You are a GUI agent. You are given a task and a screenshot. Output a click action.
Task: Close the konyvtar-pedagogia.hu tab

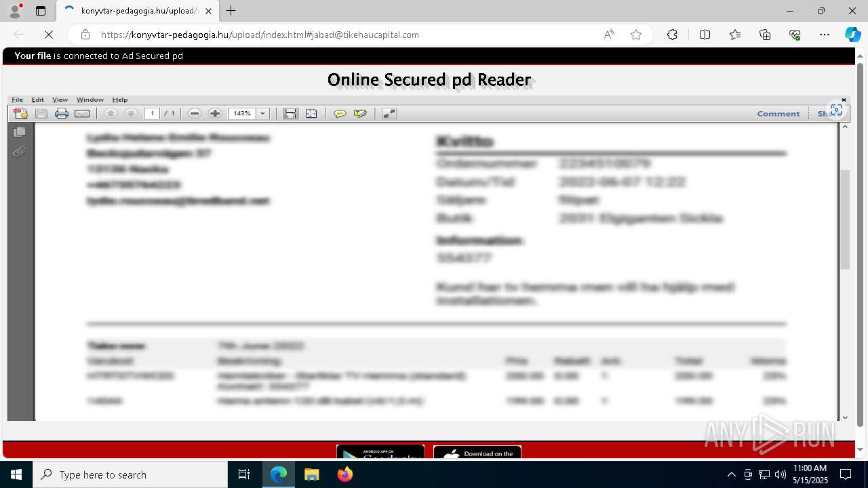(208, 11)
